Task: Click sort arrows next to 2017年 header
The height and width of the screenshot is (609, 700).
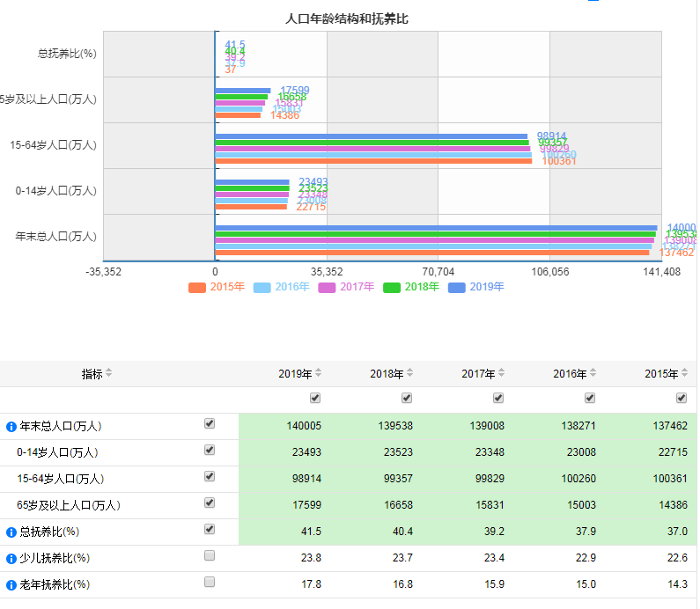Action: click(502, 374)
